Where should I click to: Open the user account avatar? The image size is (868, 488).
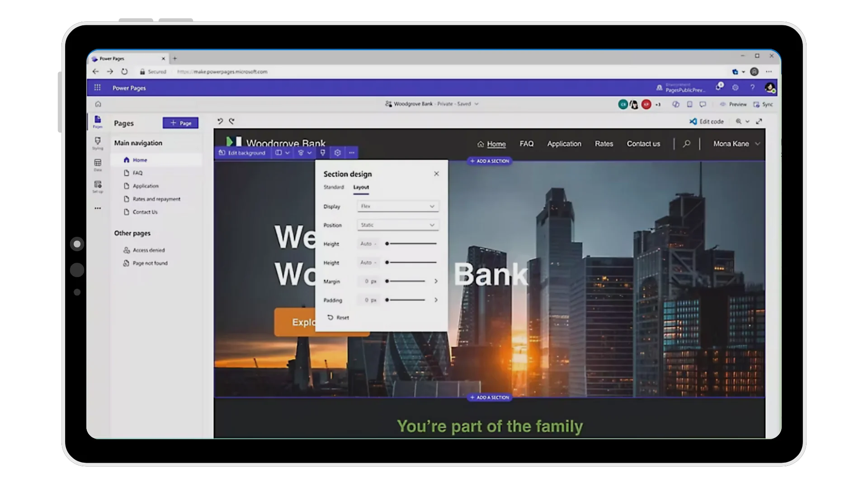coord(770,88)
